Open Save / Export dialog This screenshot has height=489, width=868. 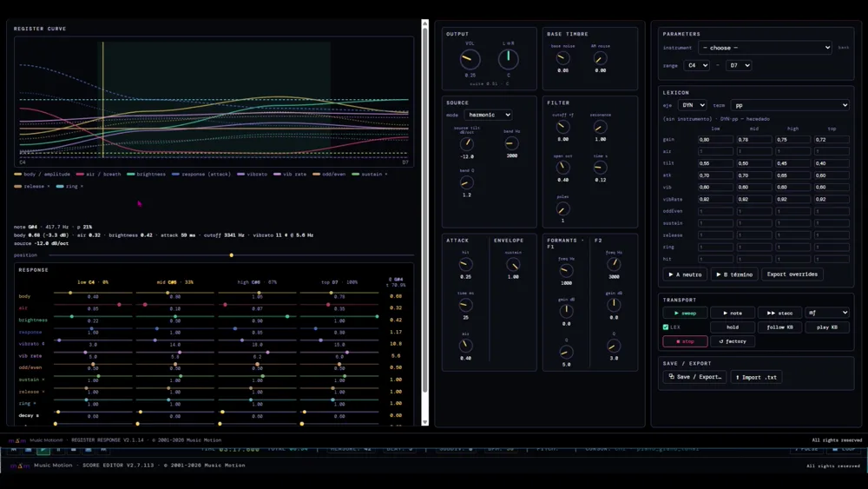click(694, 377)
